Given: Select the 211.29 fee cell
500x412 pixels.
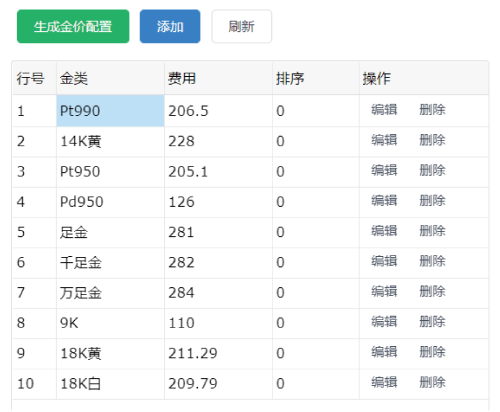Looking at the screenshot, I should click(218, 353).
